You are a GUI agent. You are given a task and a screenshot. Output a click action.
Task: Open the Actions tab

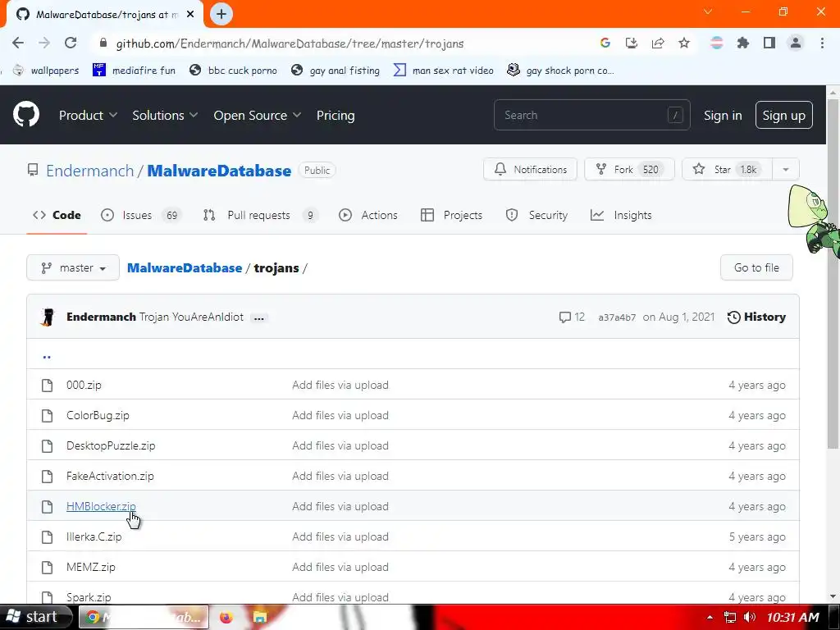point(368,216)
